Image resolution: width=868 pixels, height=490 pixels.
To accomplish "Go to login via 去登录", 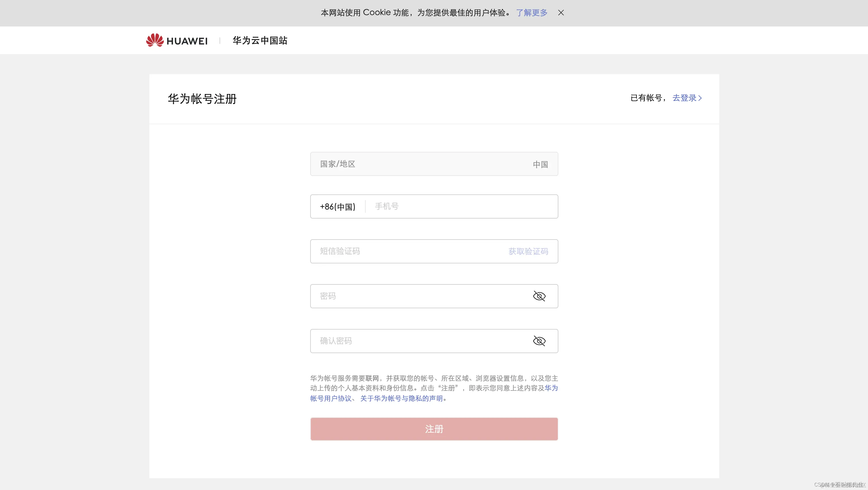I will point(684,98).
